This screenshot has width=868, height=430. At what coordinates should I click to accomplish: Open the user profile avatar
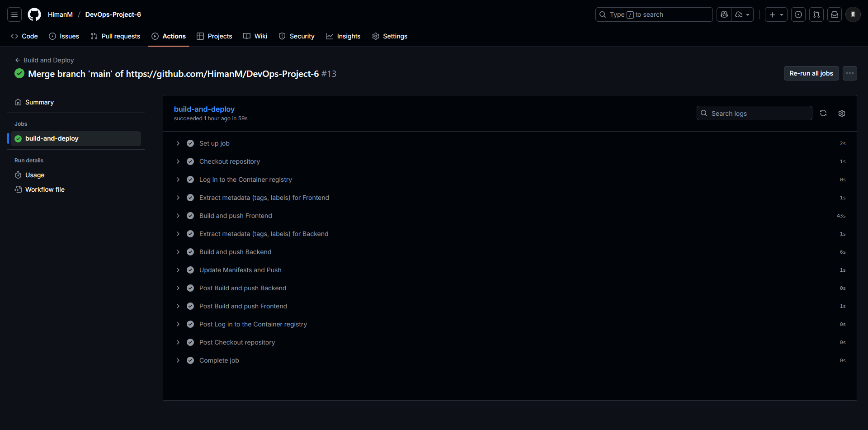pyautogui.click(x=853, y=14)
